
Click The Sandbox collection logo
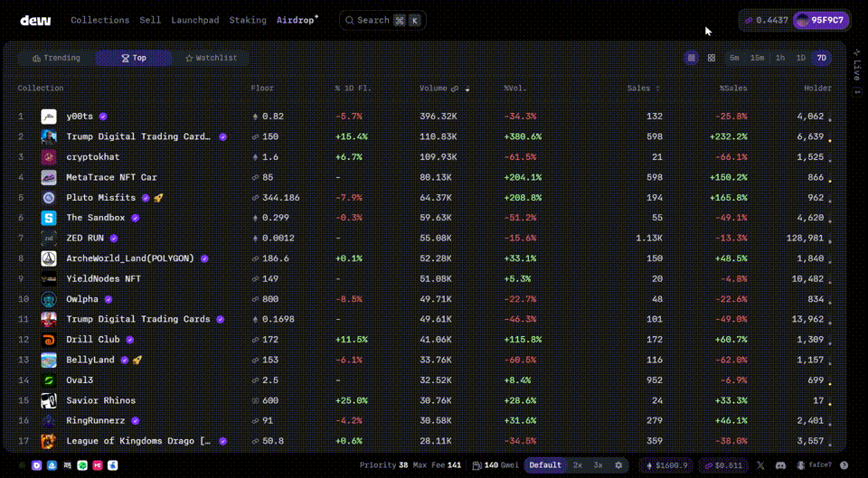[x=49, y=218]
